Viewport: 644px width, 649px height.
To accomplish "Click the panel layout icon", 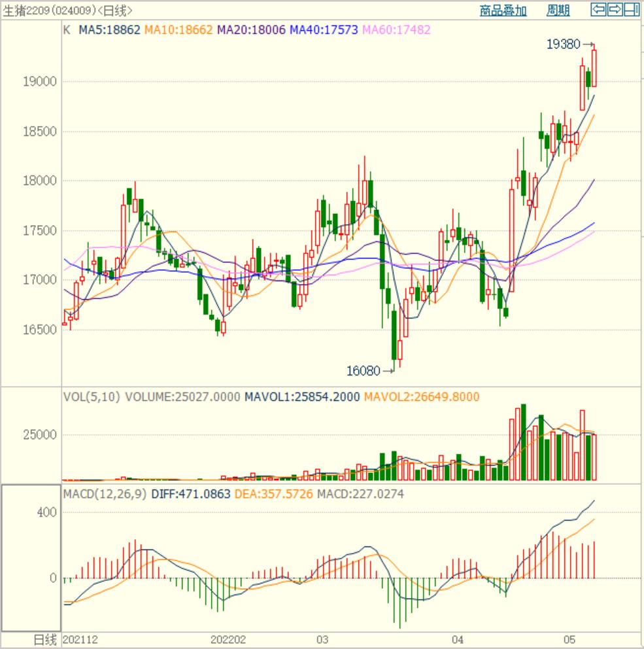I will [x=631, y=9].
